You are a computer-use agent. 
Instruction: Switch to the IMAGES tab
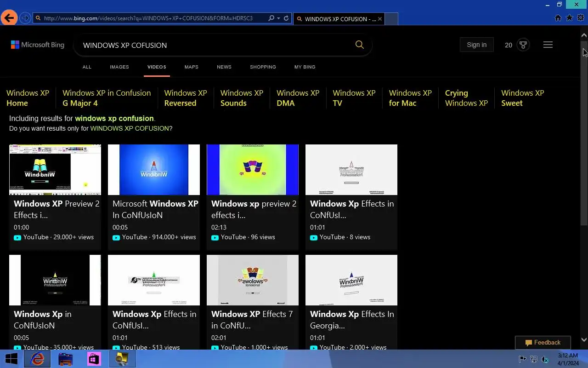click(119, 67)
